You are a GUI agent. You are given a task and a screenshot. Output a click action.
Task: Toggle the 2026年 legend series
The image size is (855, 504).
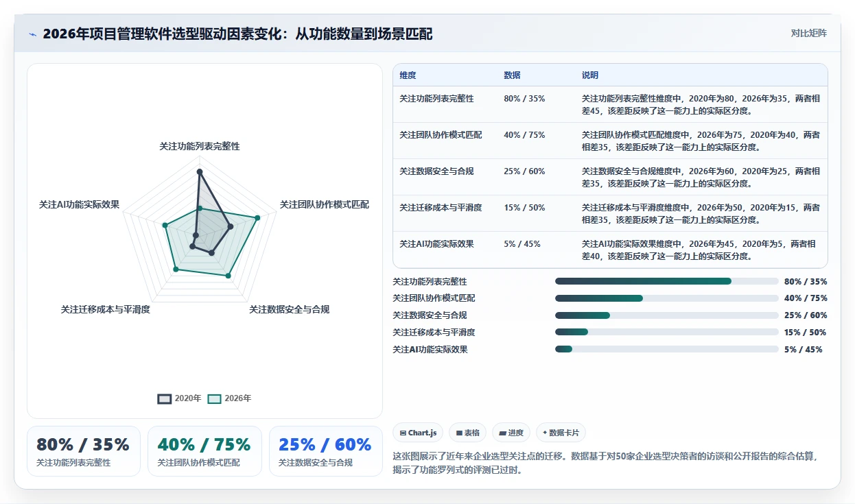click(x=230, y=398)
